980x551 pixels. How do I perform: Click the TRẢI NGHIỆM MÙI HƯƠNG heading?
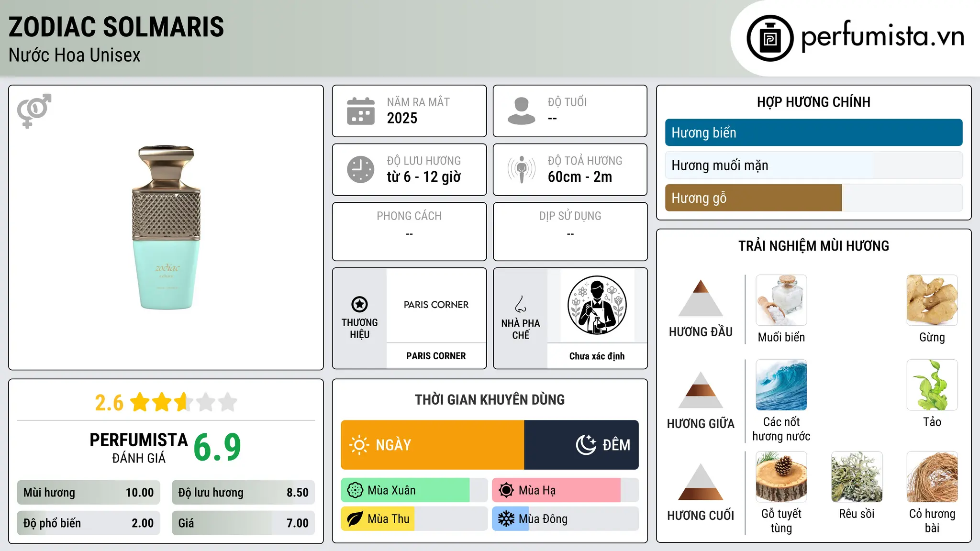pyautogui.click(x=813, y=246)
